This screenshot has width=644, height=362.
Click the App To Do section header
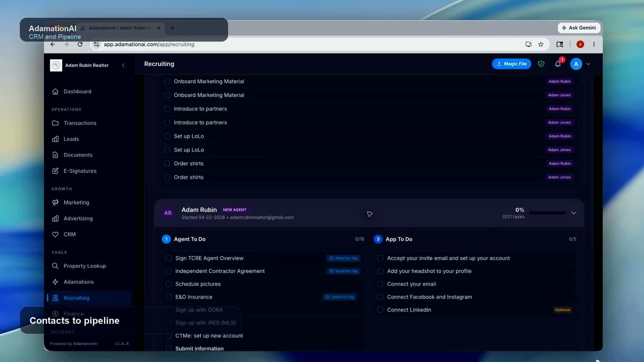click(x=399, y=239)
